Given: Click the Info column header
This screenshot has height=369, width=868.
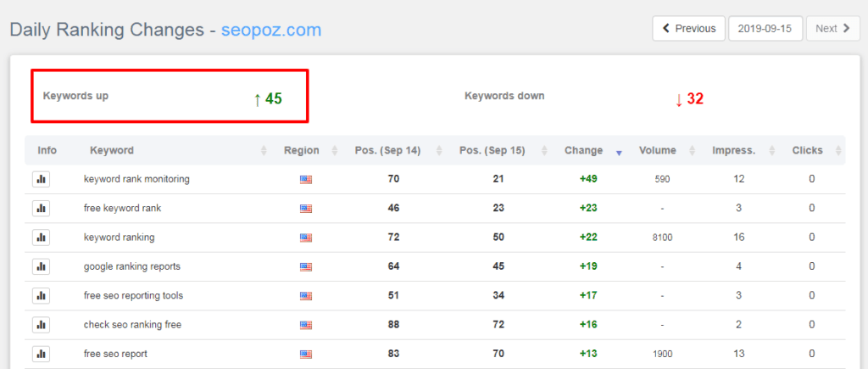Looking at the screenshot, I should click(x=47, y=150).
